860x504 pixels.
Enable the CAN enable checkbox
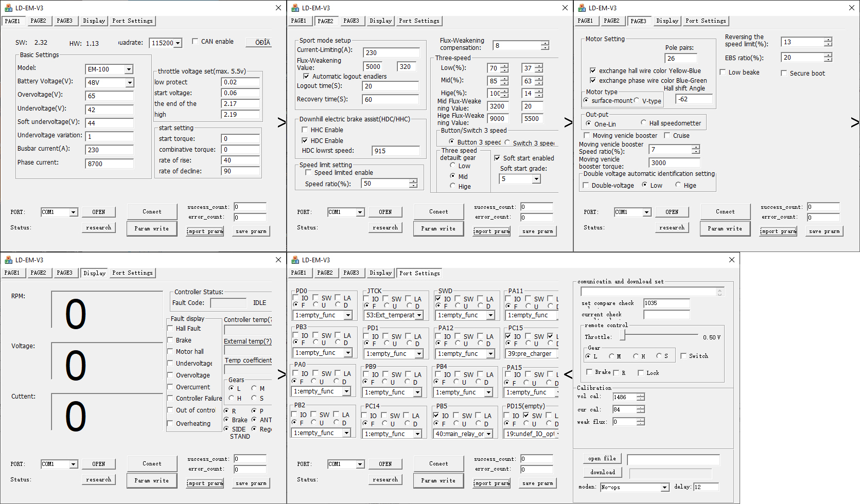pos(195,42)
